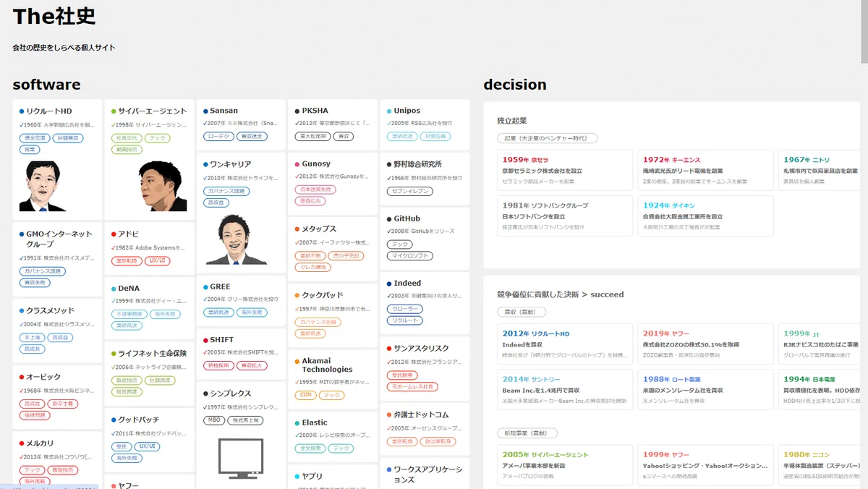Open the GREE company title
Image resolution: width=868 pixels, height=489 pixels.
tap(220, 287)
